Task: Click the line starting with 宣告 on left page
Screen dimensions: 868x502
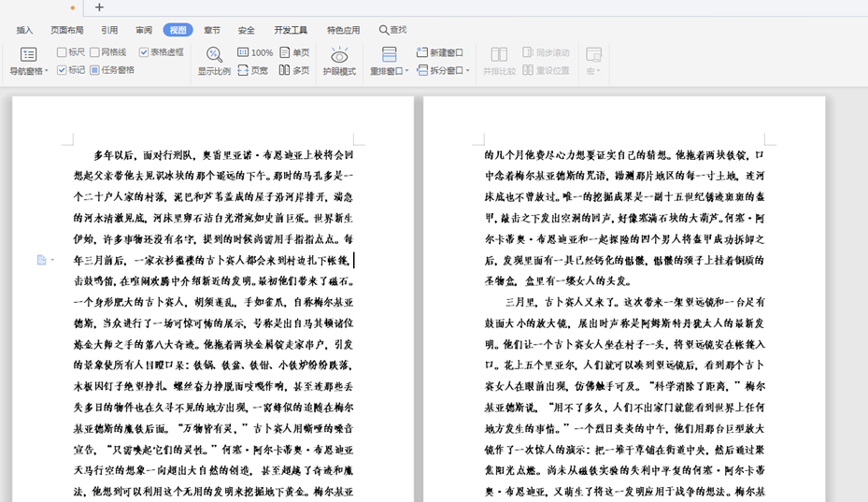Action: pos(214,450)
